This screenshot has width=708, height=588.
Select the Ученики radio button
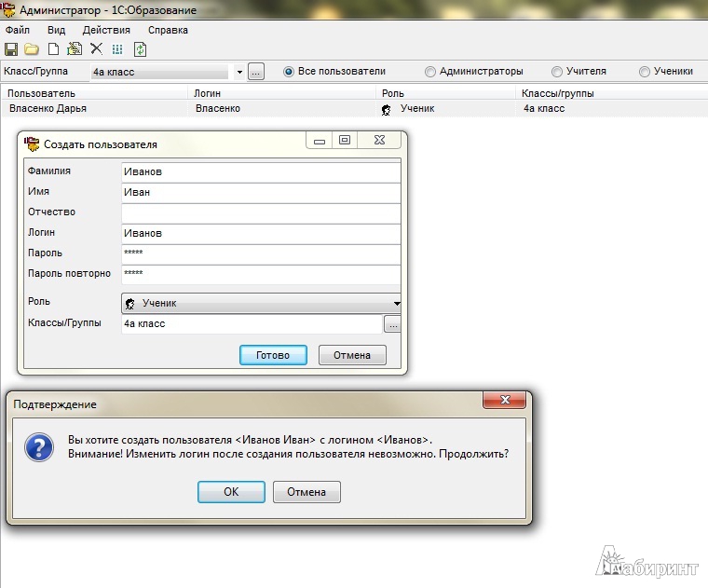click(645, 72)
